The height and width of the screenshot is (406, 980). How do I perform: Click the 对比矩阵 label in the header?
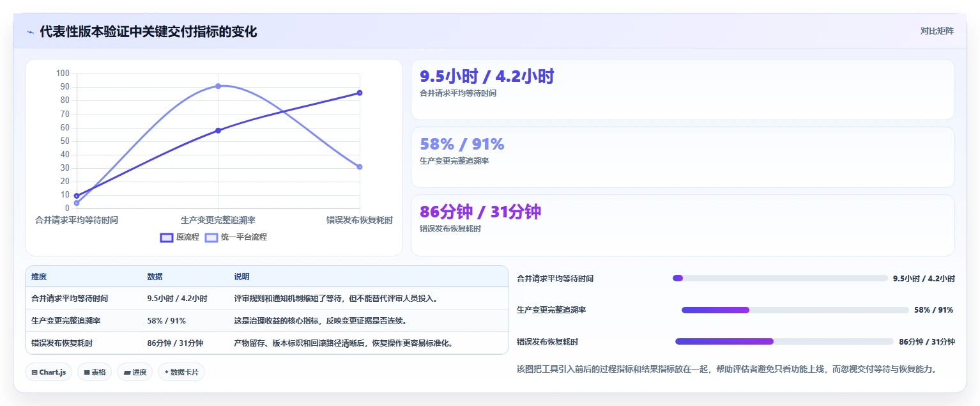click(937, 31)
